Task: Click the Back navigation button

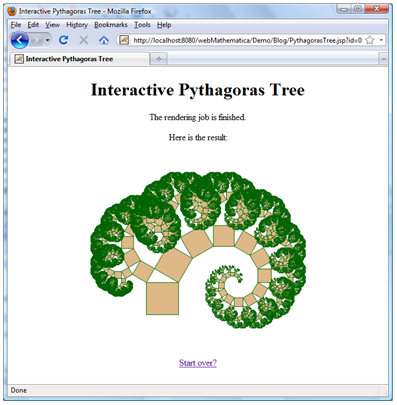Action: pyautogui.click(x=20, y=40)
